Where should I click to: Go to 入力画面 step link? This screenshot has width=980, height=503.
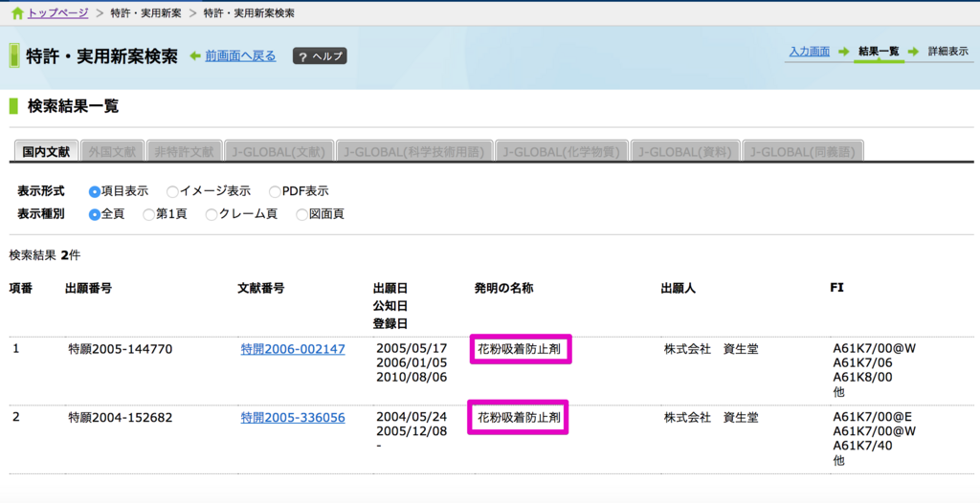pos(809,52)
